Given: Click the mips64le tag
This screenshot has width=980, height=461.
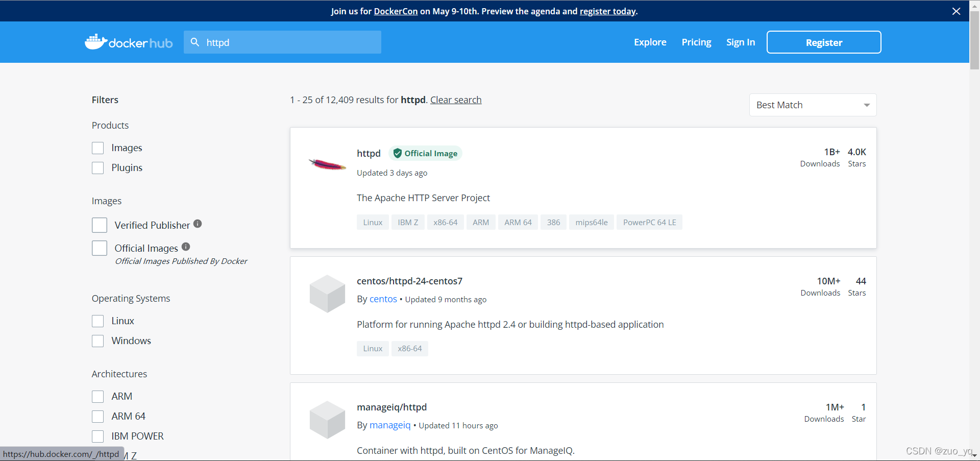Looking at the screenshot, I should pos(592,223).
